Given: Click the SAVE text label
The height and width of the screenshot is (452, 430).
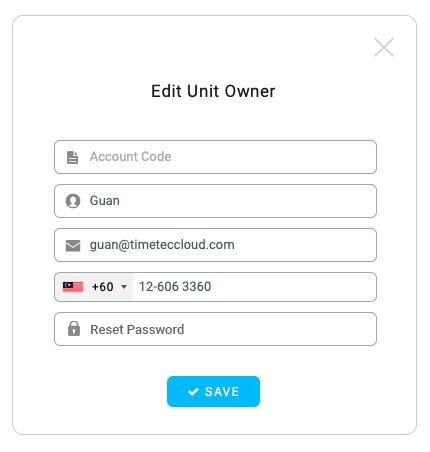Looking at the screenshot, I should (222, 392).
